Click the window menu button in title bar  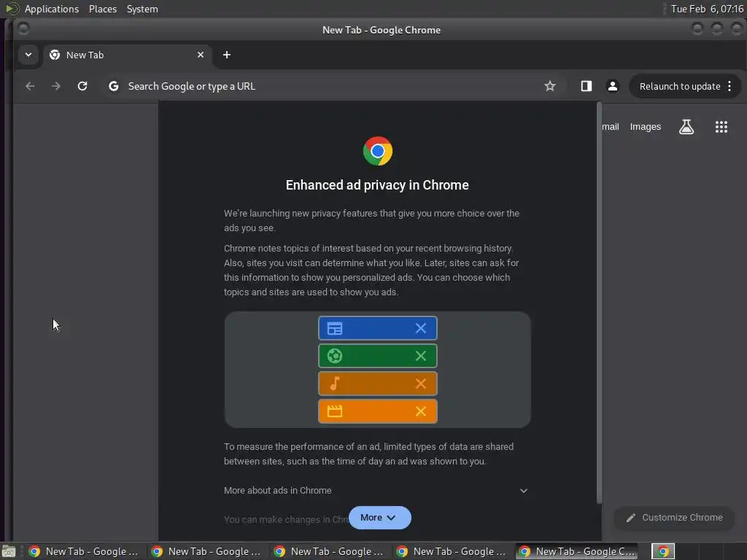pyautogui.click(x=23, y=29)
